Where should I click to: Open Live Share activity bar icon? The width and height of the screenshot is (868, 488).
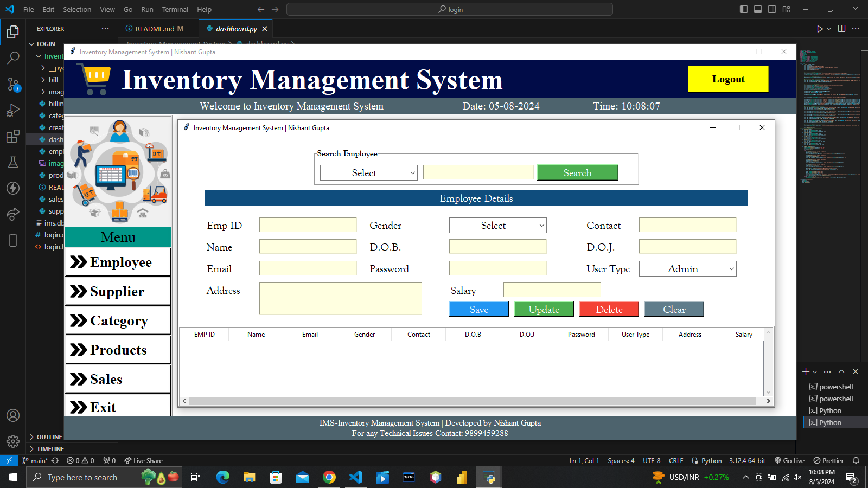tap(13, 214)
